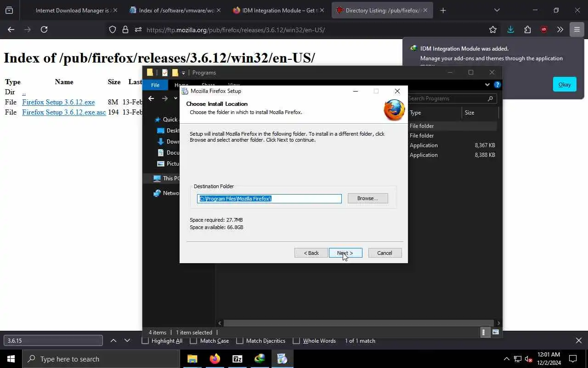588x368 pixels.
Task: Enable Whole Words checkbox
Action: coord(296,341)
